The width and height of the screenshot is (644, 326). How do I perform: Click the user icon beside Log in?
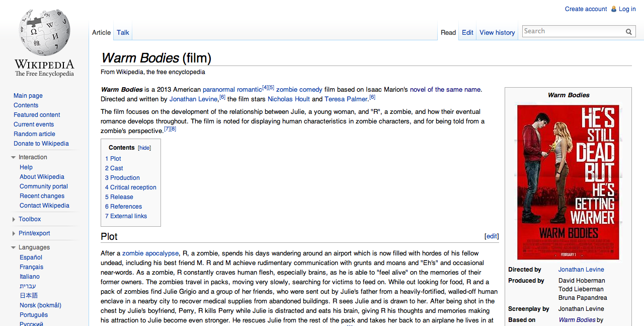pyautogui.click(x=613, y=9)
